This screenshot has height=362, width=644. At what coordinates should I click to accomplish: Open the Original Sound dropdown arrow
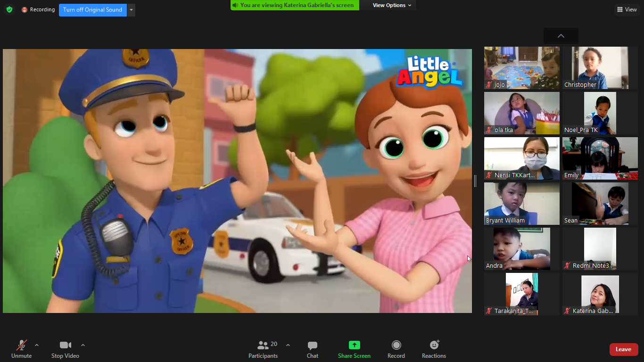coord(131,10)
